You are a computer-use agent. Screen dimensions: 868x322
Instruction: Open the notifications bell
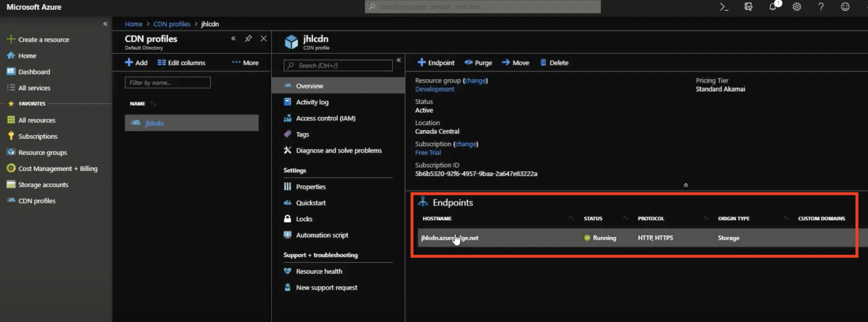[773, 7]
